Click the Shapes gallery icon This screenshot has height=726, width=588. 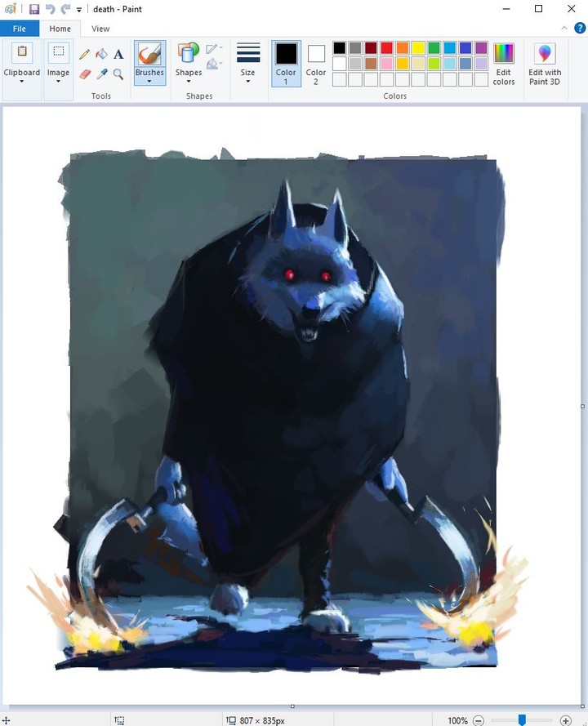click(x=188, y=53)
